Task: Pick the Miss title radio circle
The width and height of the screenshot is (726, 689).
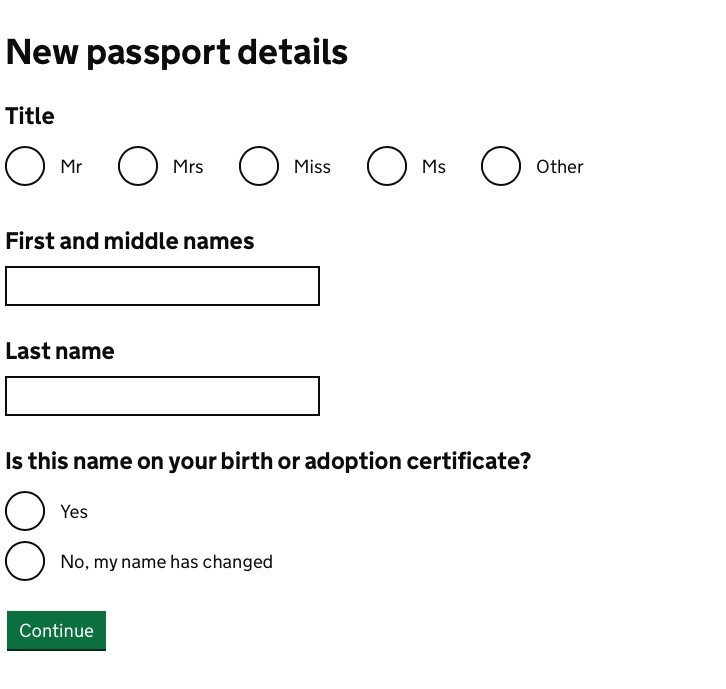Action: coord(259,166)
